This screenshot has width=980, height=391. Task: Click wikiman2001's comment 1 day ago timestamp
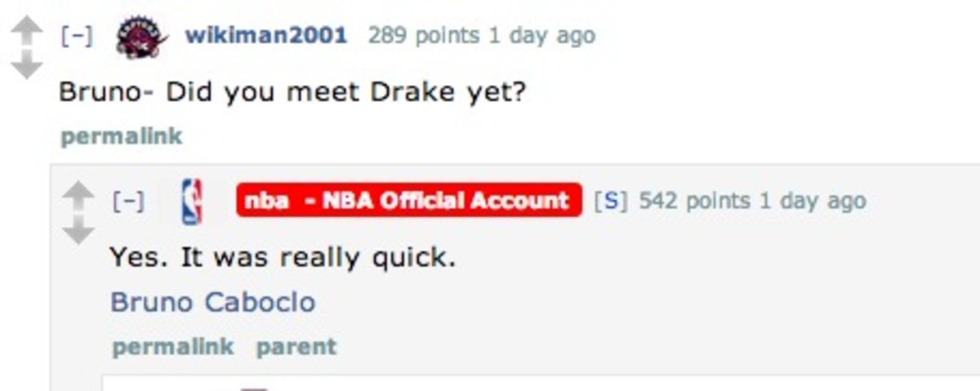(541, 35)
